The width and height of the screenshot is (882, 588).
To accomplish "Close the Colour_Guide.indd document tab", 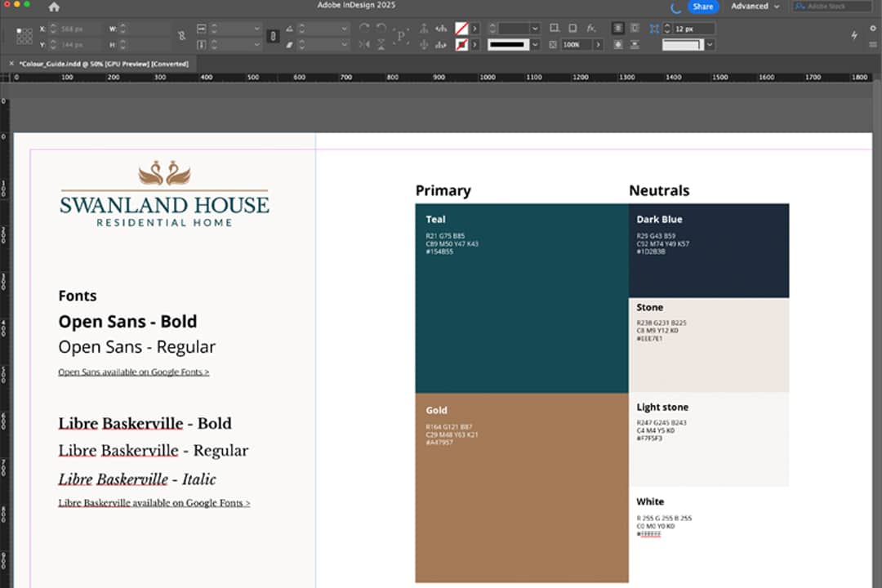I will point(11,64).
